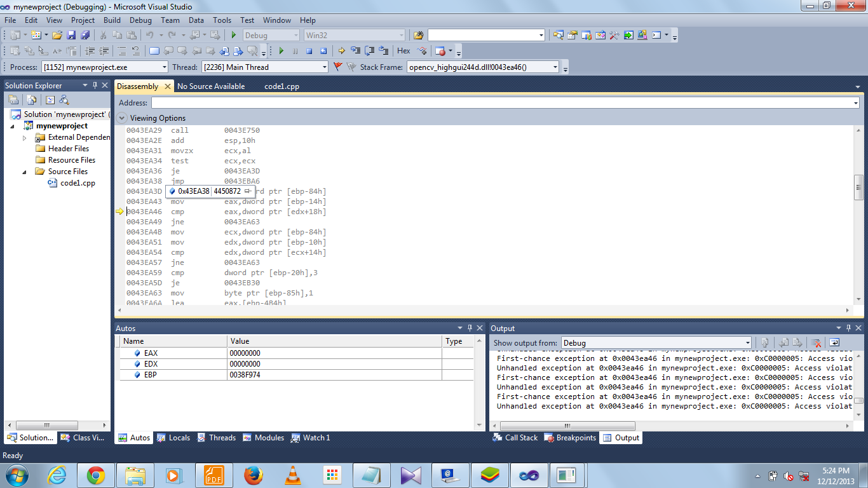Select the Resource Files folder

(71, 160)
